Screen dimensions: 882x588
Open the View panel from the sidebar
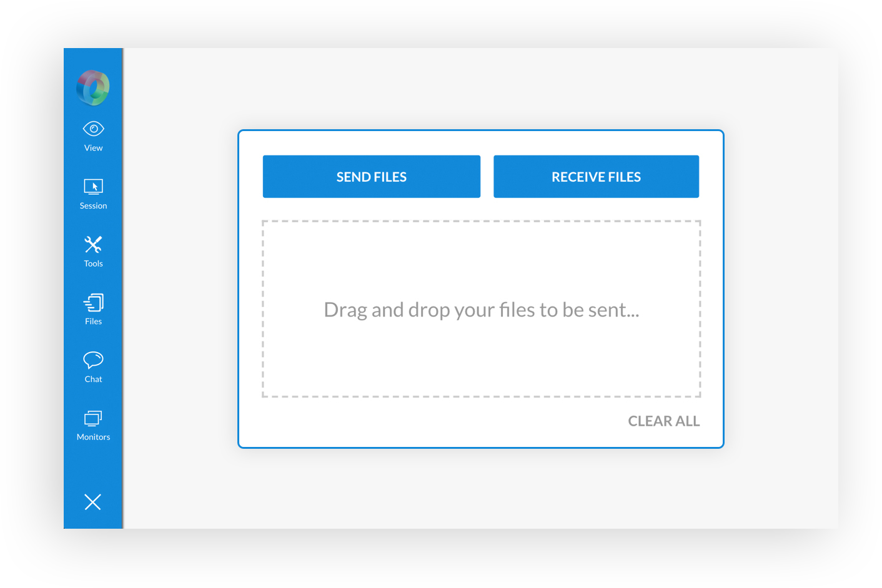[92, 135]
